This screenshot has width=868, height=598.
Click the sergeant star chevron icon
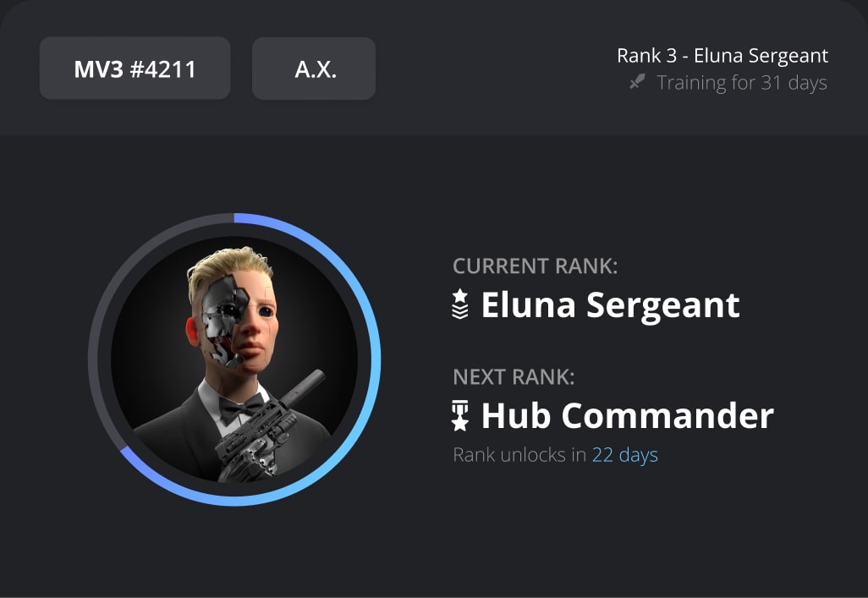(x=460, y=304)
